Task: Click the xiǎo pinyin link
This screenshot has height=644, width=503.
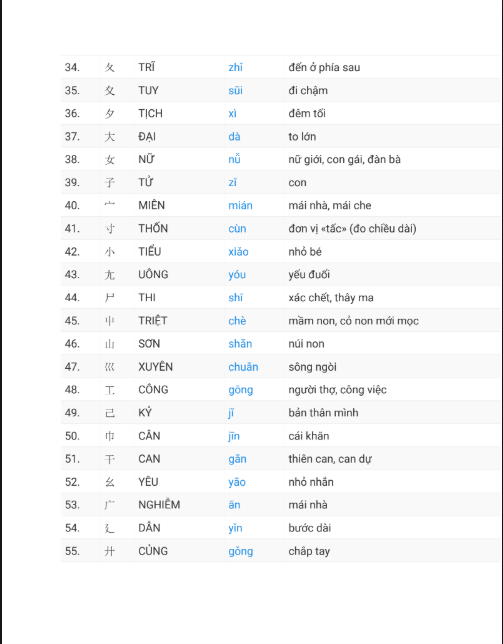Action: (x=238, y=251)
